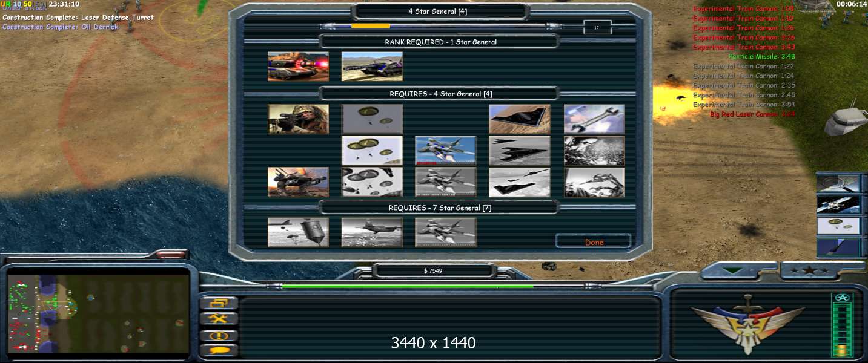Select the bomb drop 7 Star power

298,232
